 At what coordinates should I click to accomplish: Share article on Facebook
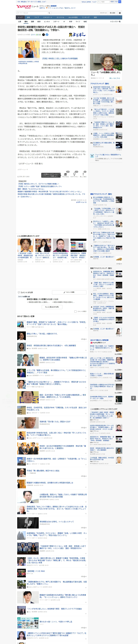pos(47,35)
